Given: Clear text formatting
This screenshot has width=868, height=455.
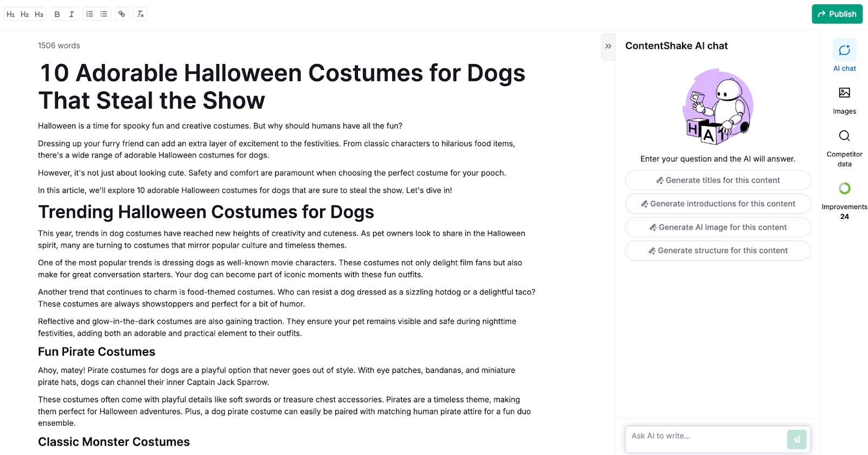Looking at the screenshot, I should coord(141,14).
